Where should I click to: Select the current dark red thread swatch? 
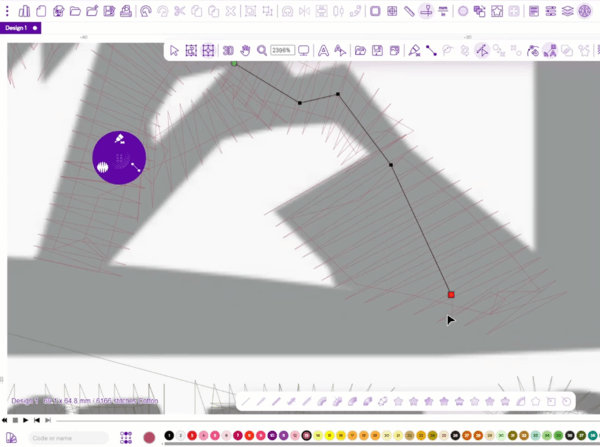[x=149, y=437]
